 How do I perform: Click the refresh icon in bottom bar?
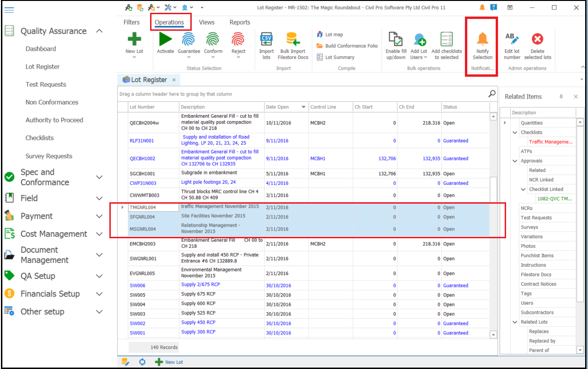[x=142, y=362]
